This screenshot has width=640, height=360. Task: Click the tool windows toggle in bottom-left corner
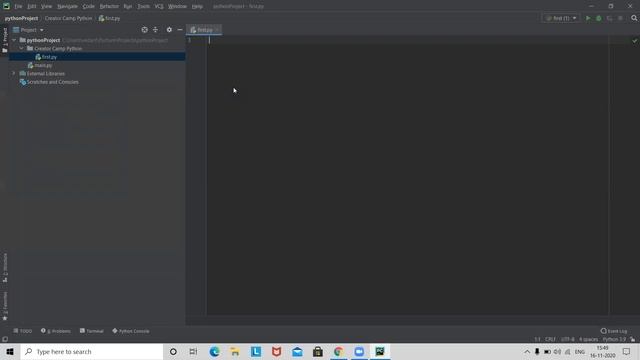[x=5, y=339]
